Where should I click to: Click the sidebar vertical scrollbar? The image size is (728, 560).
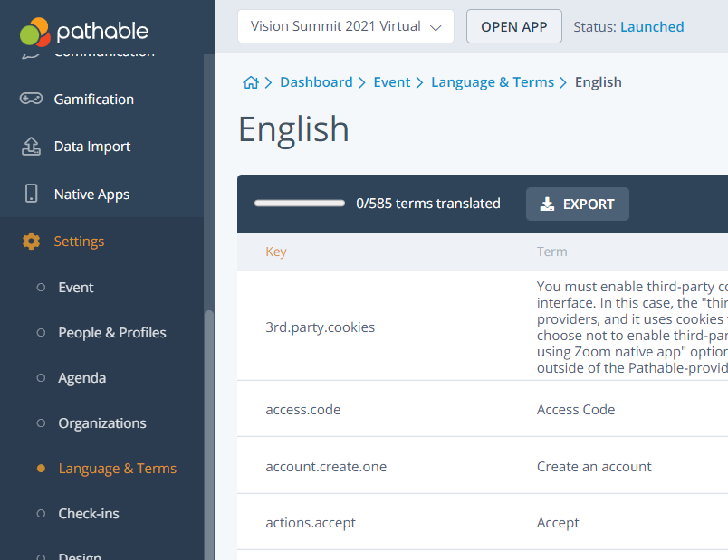pyautogui.click(x=209, y=435)
